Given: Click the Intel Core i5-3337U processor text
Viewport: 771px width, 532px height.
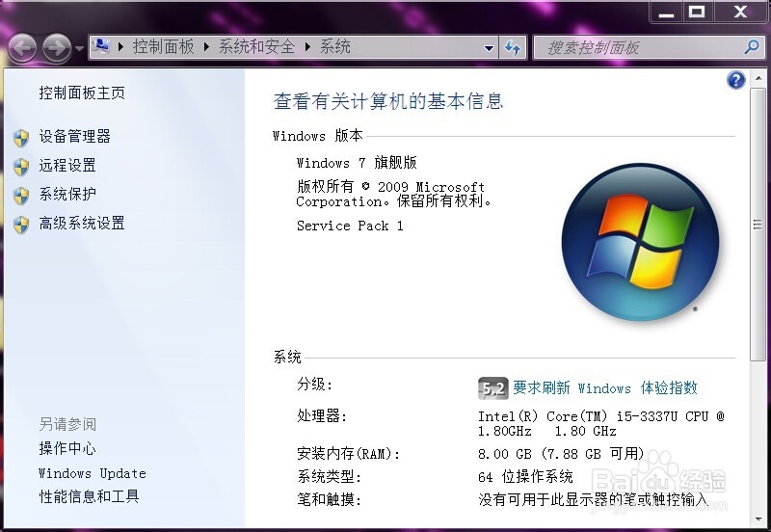Looking at the screenshot, I should pos(600,423).
